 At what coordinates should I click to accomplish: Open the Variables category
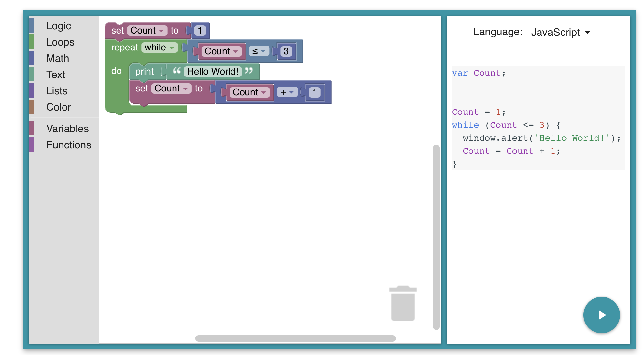pos(67,129)
